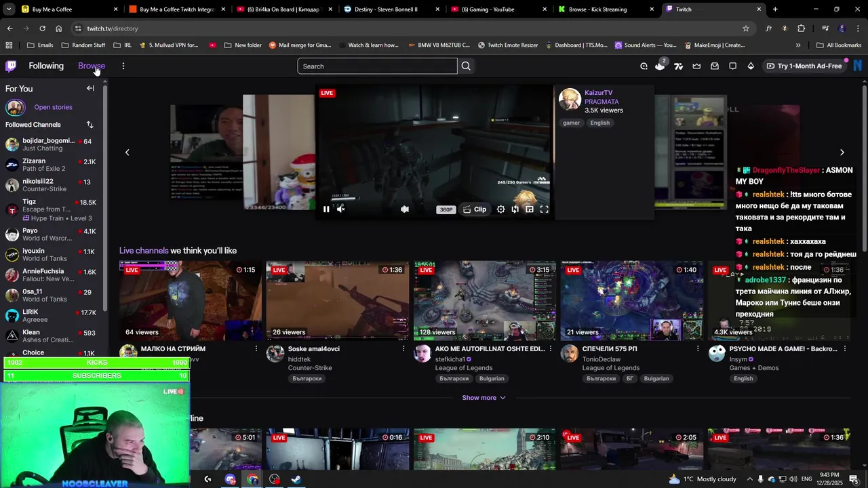868x488 pixels.
Task: Expand Show more live channels
Action: point(484,398)
